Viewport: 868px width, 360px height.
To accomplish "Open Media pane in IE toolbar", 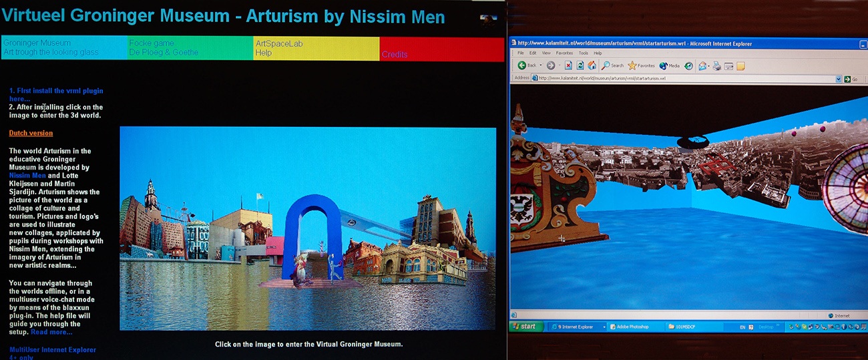I will [x=669, y=65].
